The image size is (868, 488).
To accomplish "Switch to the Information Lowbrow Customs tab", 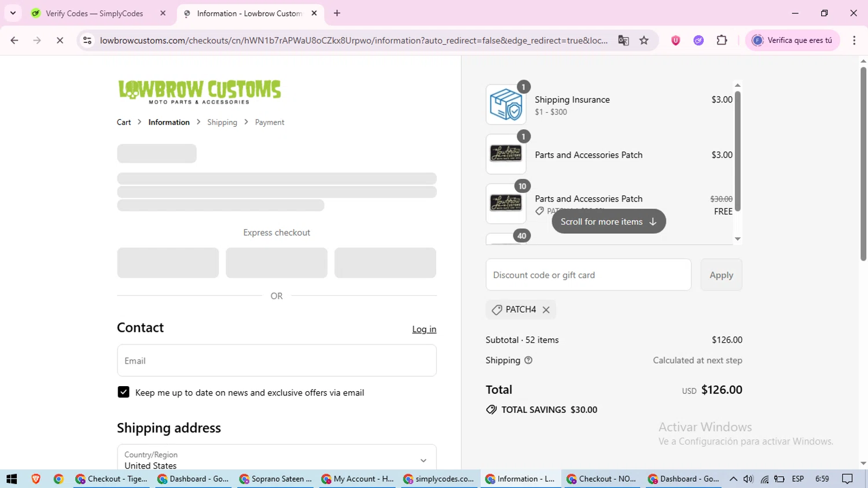I will [250, 13].
